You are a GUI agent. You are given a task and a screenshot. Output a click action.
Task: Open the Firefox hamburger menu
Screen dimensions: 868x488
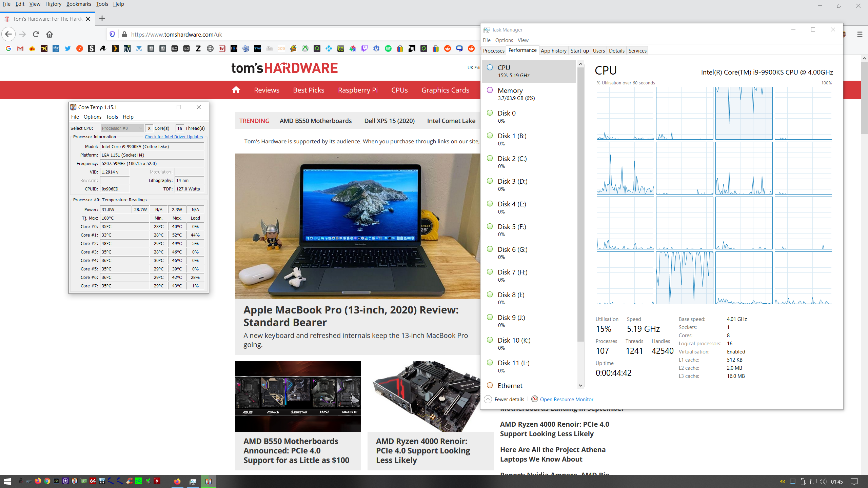click(860, 34)
